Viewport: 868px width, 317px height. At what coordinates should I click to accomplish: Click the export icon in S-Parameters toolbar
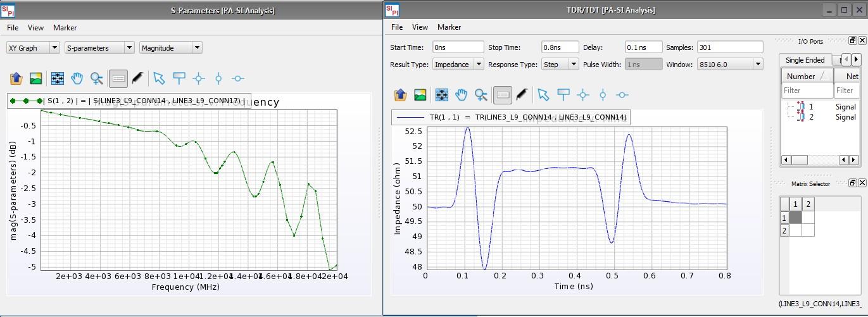tap(16, 78)
